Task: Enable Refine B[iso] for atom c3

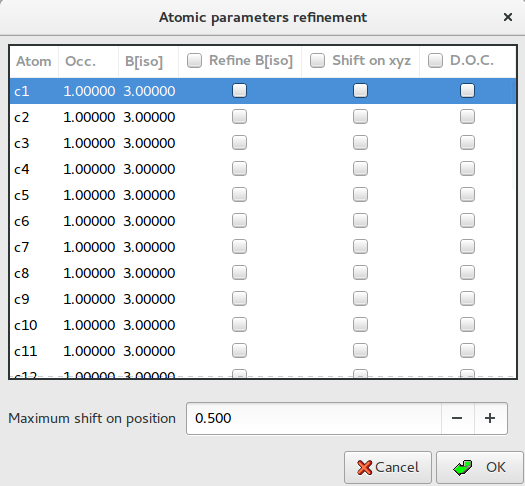Action: [239, 143]
